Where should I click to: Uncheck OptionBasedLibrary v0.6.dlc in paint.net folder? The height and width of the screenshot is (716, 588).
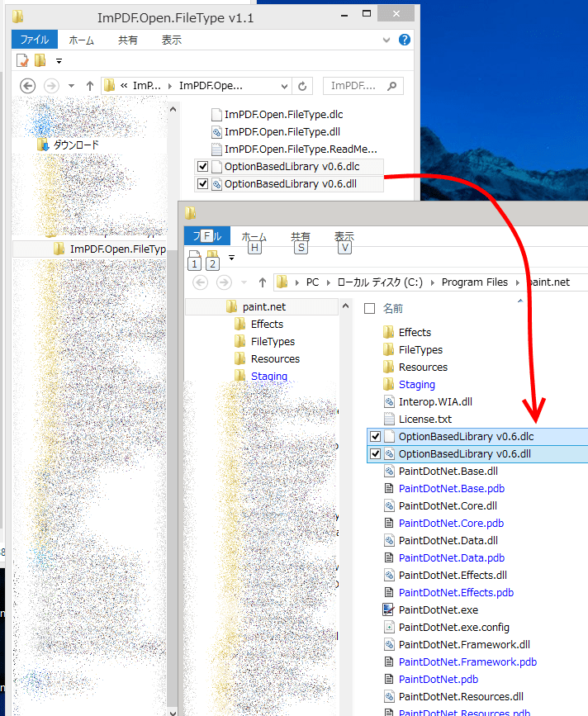click(375, 437)
